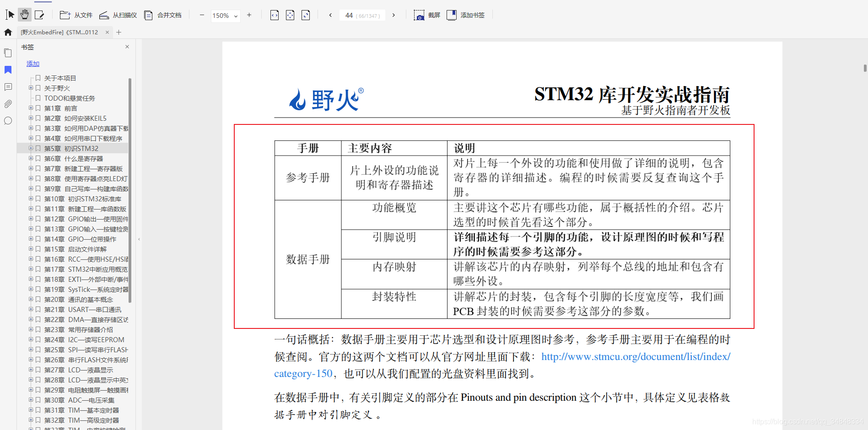The width and height of the screenshot is (868, 430).
Task: Open bookmark 第14章 GPIO—位带操作
Action: coord(80,239)
